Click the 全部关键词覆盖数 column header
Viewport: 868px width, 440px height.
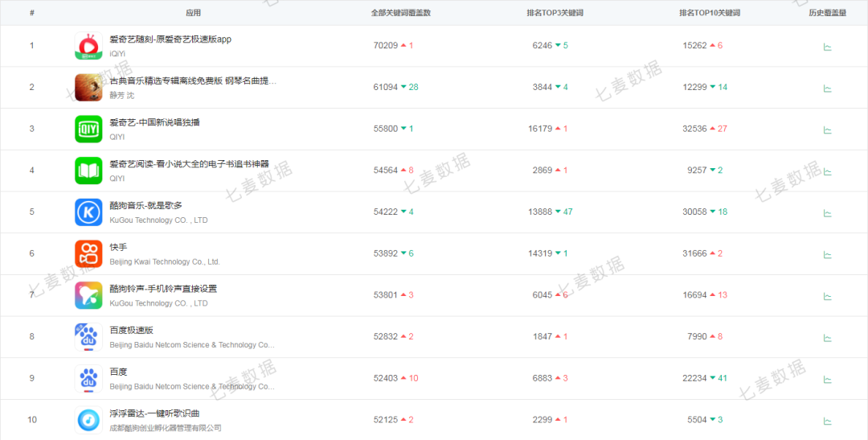click(x=401, y=14)
